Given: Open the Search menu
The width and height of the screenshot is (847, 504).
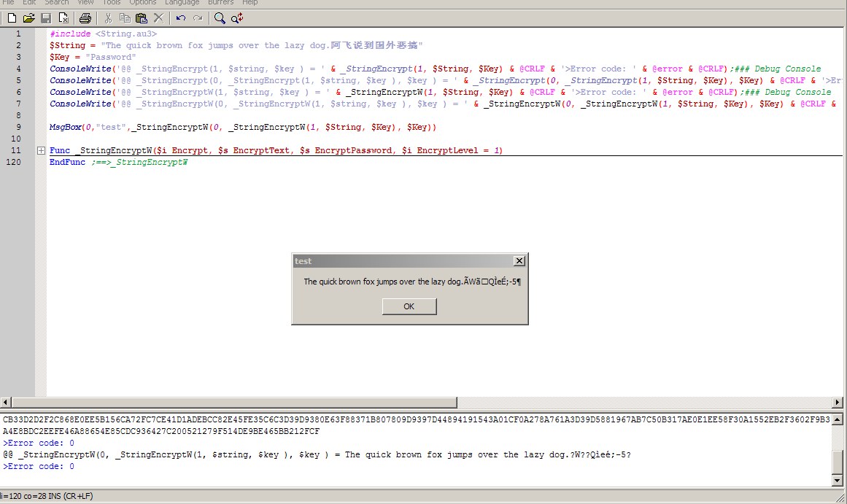Looking at the screenshot, I should 57,3.
